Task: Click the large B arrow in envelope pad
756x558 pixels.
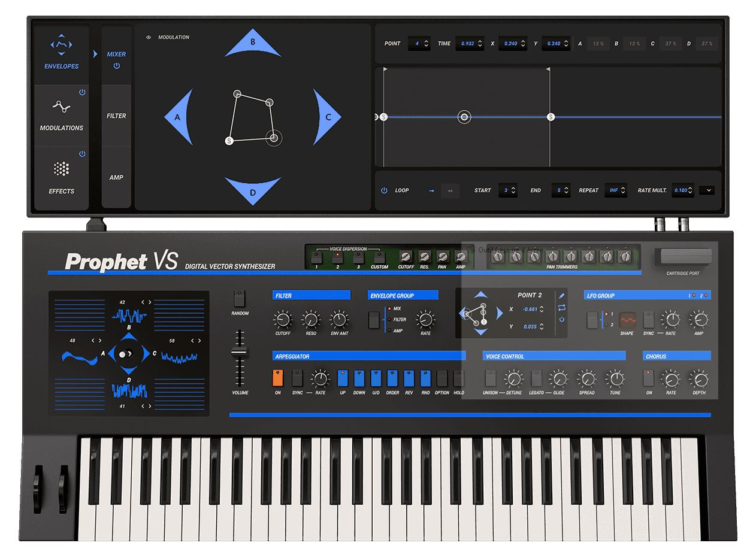Action: pos(253,44)
